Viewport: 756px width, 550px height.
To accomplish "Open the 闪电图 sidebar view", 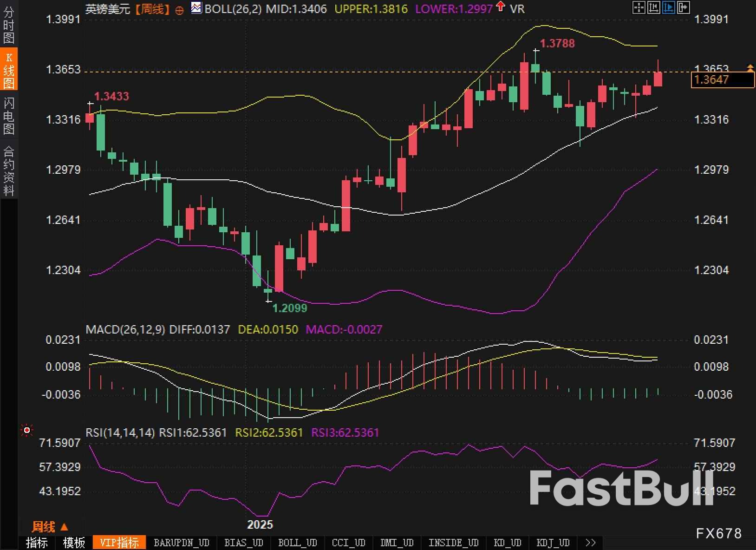I will pos(8,115).
